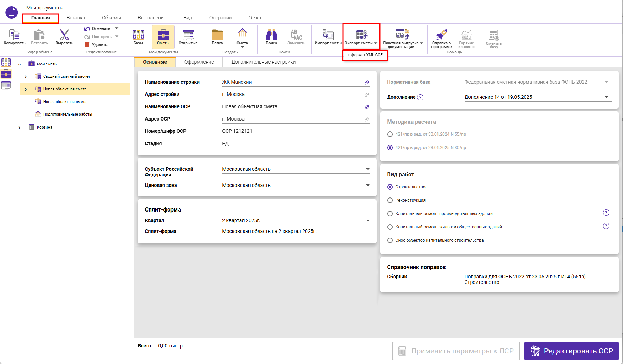Viewport: 623px width, 364px height.
Task: Click the Номер/шифр ОСР input field
Action: 295,131
